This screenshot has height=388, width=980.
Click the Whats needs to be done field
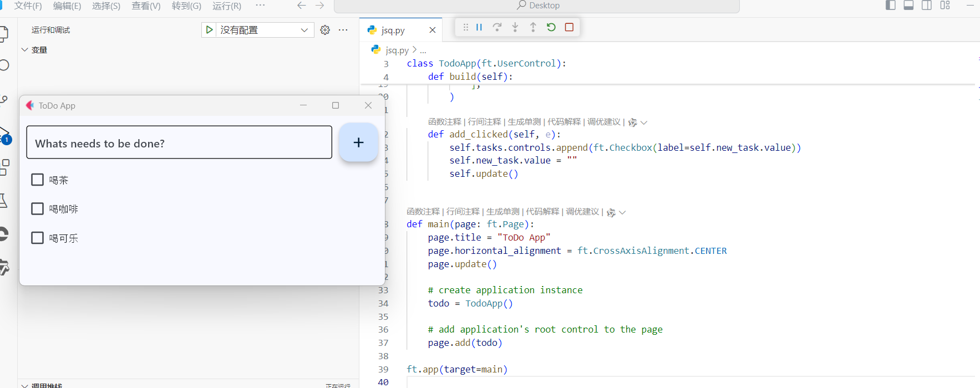click(x=179, y=143)
